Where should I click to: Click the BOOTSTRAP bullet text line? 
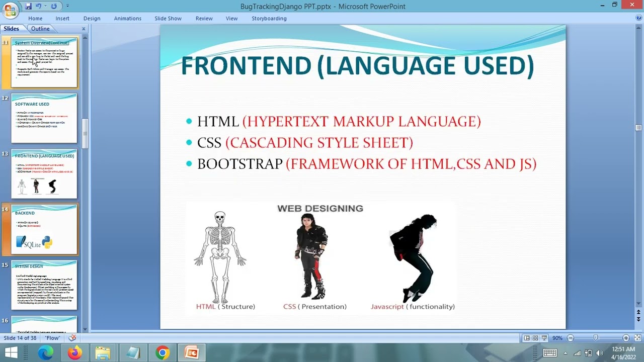[x=367, y=164]
